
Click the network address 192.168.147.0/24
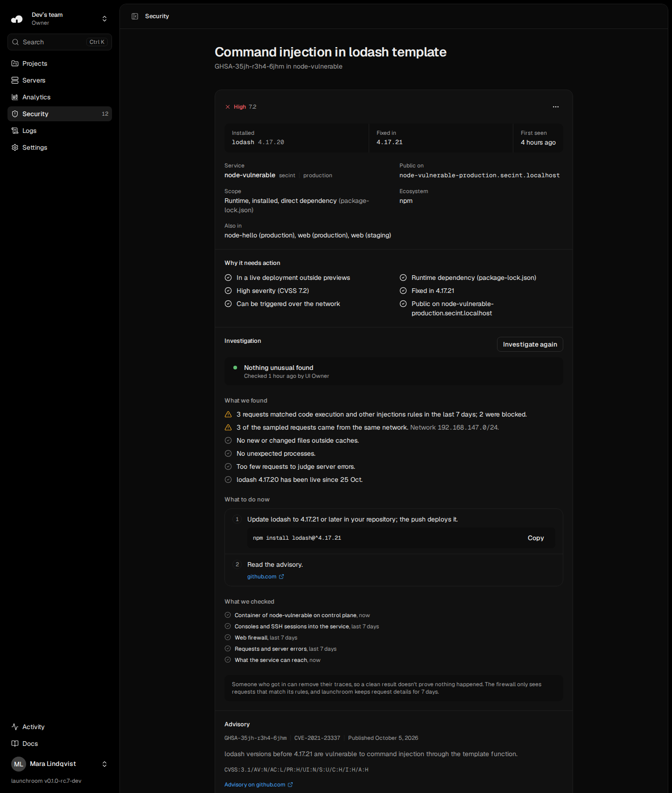468,427
